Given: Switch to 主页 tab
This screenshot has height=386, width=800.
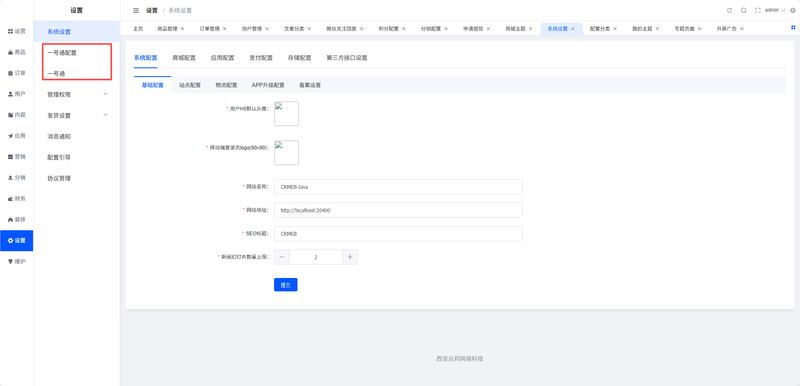Looking at the screenshot, I should point(138,29).
